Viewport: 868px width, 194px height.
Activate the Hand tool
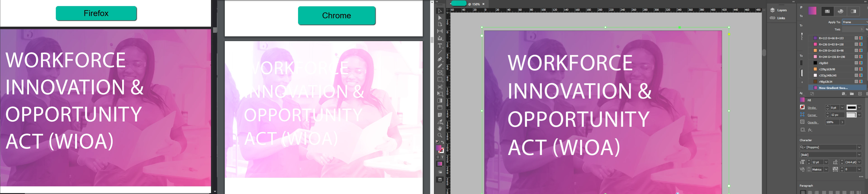pyautogui.click(x=440, y=129)
